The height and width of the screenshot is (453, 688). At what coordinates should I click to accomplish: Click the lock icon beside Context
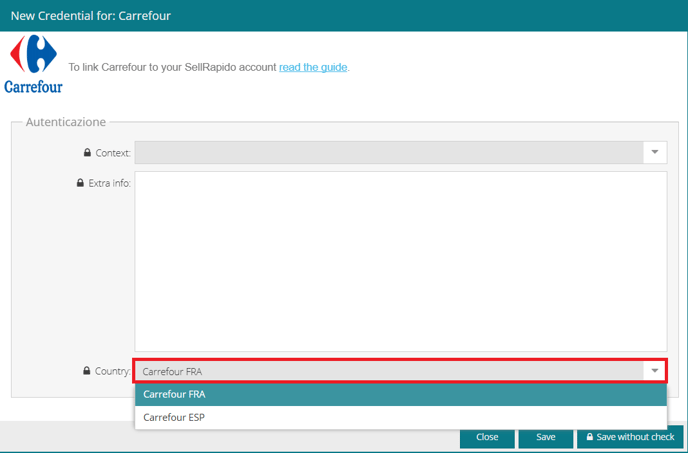87,153
